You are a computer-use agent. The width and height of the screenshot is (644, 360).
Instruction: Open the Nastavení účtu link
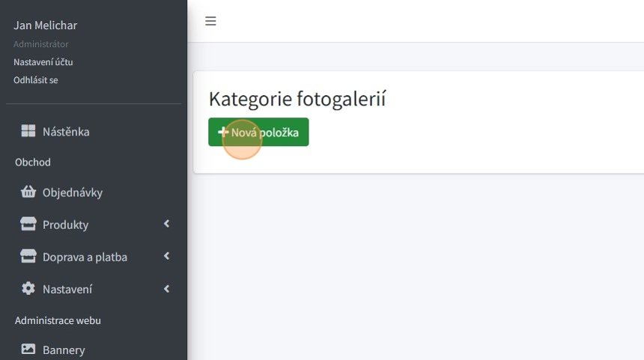43,62
